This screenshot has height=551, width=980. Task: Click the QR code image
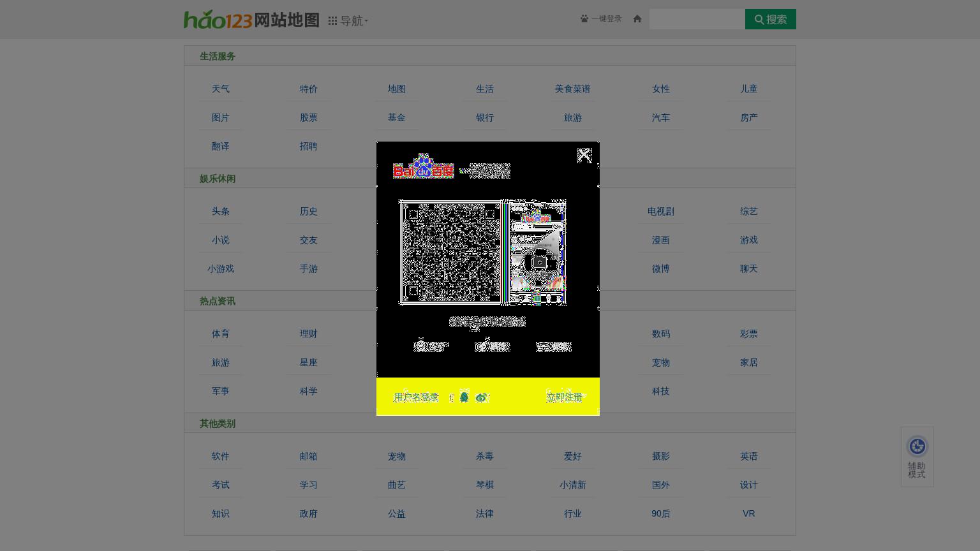[450, 253]
